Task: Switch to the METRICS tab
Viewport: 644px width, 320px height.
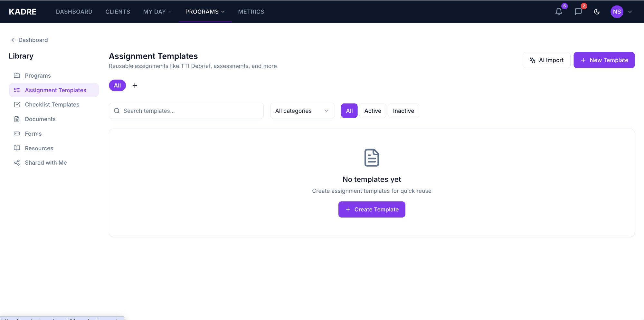Action: coord(251,12)
